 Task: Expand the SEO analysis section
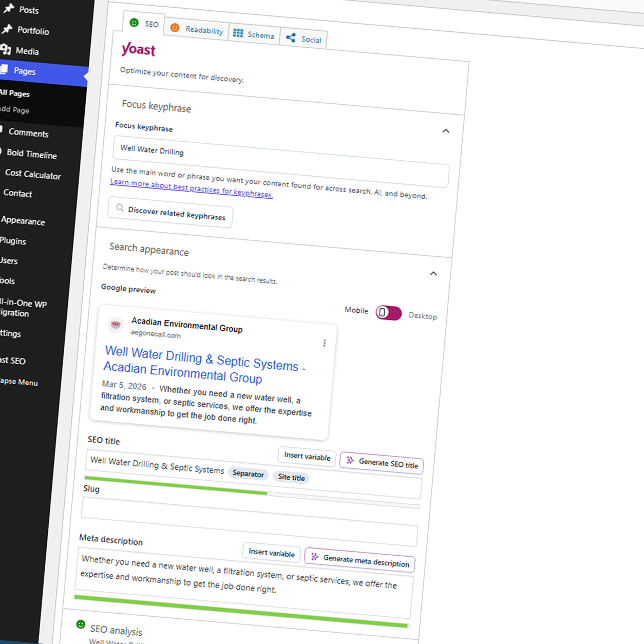coord(116,630)
